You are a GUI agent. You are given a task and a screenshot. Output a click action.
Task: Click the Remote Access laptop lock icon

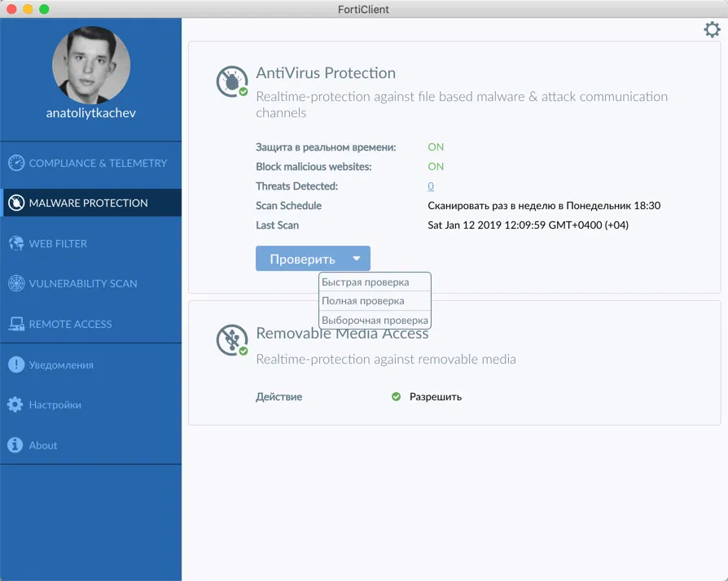tap(16, 324)
